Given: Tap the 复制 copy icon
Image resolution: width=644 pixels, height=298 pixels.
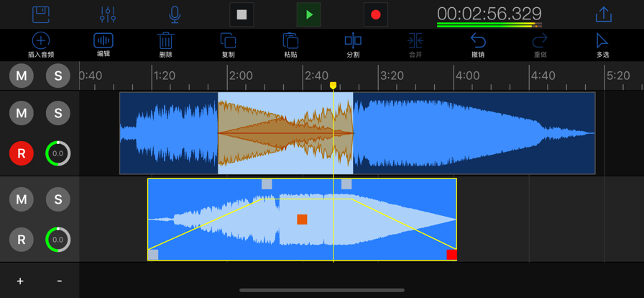Looking at the screenshot, I should [229, 45].
